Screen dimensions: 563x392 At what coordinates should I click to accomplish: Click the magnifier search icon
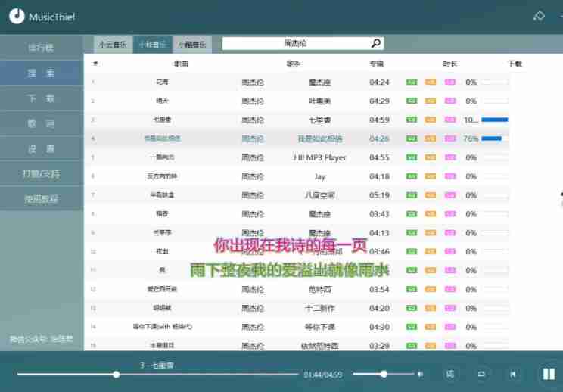tap(375, 43)
